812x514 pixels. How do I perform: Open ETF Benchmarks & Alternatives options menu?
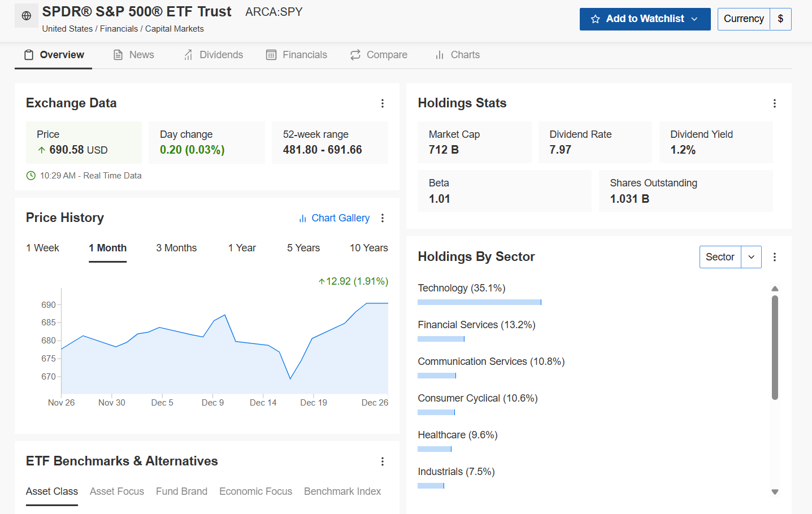(383, 461)
